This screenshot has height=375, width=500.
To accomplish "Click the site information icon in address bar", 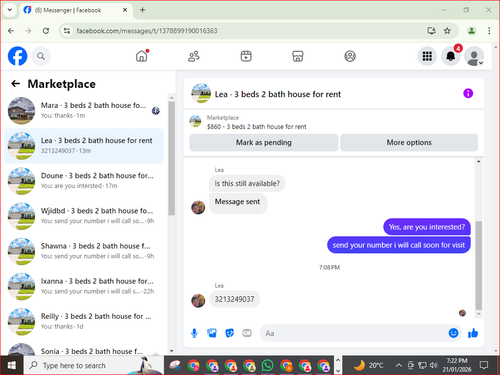I will click(67, 31).
